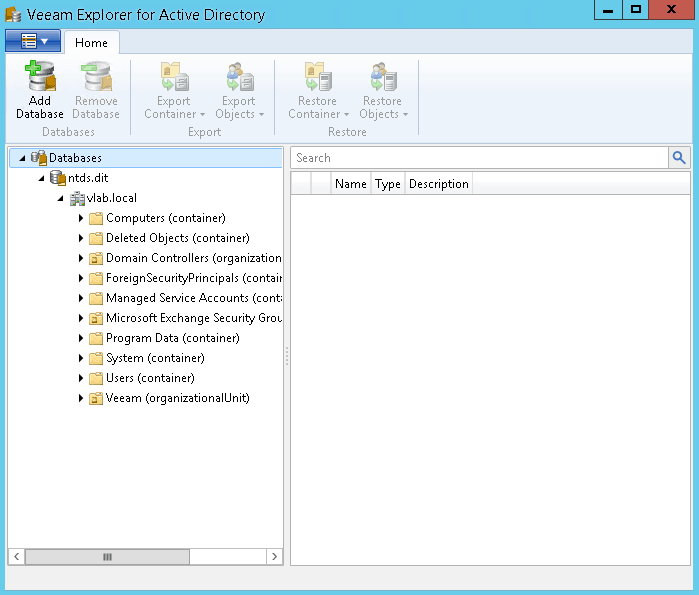This screenshot has height=595, width=699.
Task: Click the Veeam OU folder icon
Action: point(96,398)
